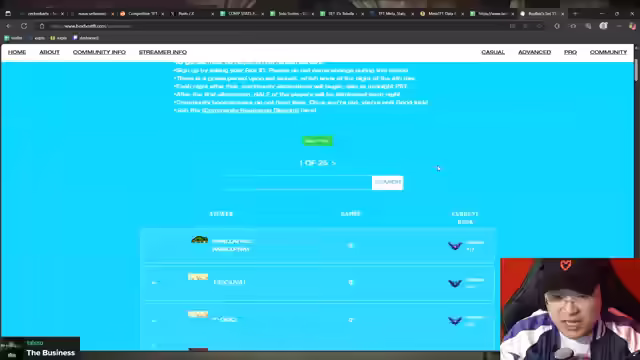
Task: Click the site info lock icon
Action: coord(42,26)
